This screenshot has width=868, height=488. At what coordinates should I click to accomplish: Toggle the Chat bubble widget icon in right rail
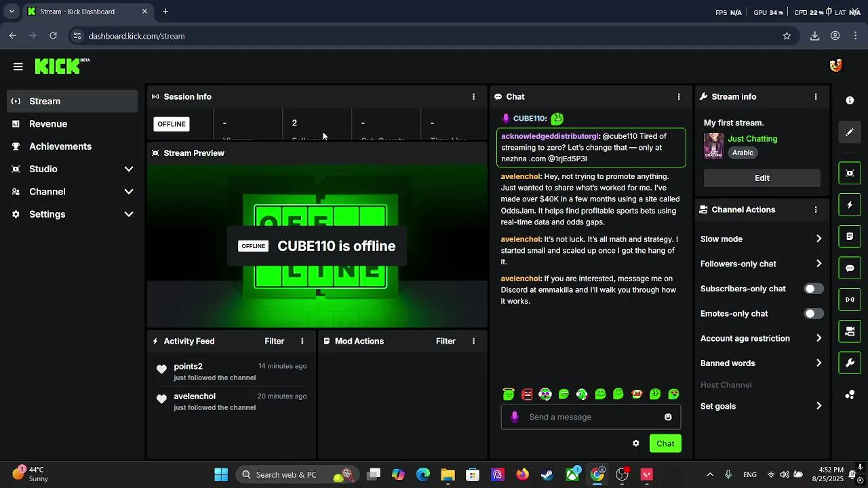[850, 268]
